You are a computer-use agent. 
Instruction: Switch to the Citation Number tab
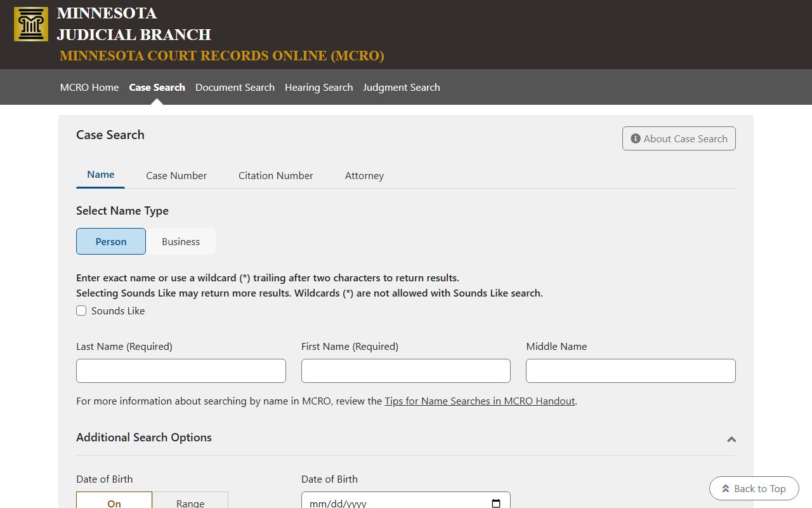click(x=276, y=175)
